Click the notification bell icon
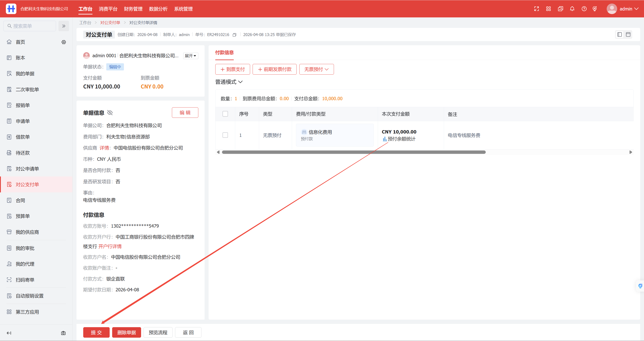 point(572,9)
